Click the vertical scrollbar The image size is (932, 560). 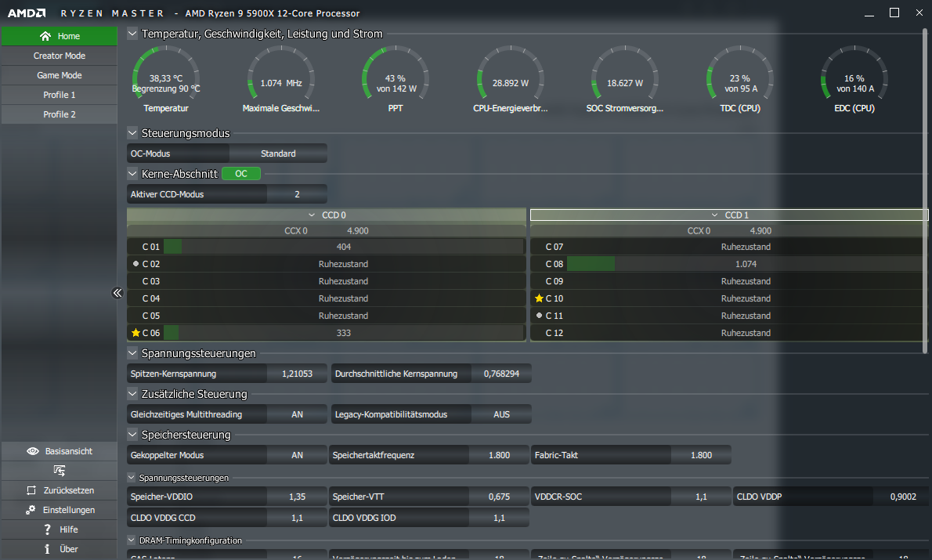pyautogui.click(x=924, y=190)
